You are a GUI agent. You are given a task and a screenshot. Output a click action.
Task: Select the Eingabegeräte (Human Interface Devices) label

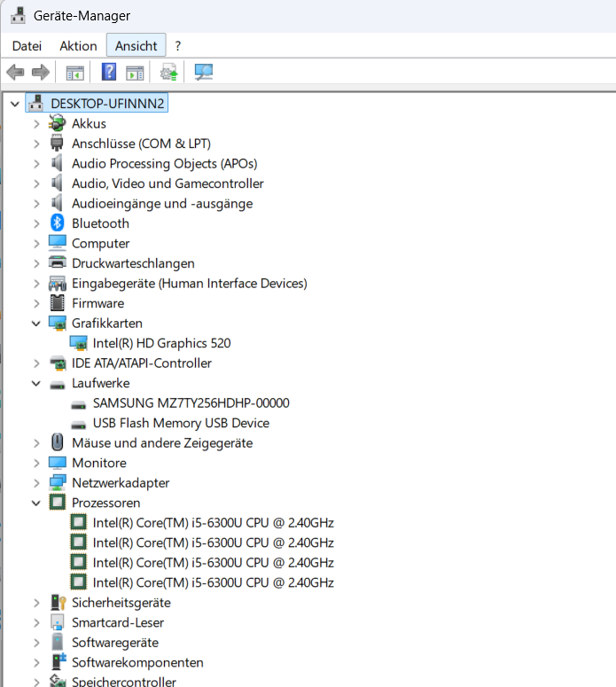190,284
